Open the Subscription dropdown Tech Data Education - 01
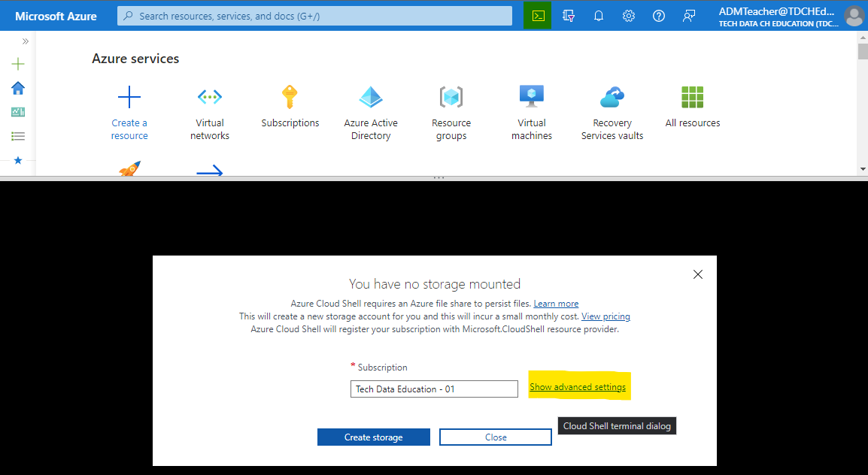The image size is (868, 475). coord(434,389)
